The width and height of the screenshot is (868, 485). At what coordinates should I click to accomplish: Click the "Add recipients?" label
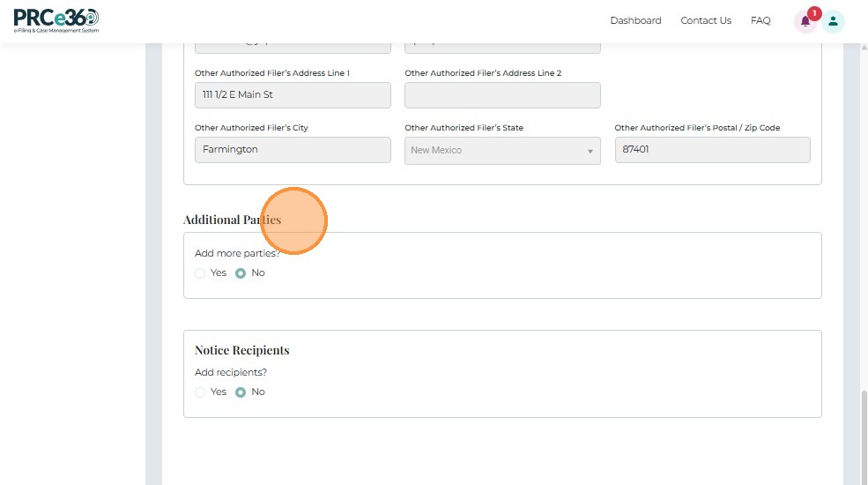(x=231, y=372)
